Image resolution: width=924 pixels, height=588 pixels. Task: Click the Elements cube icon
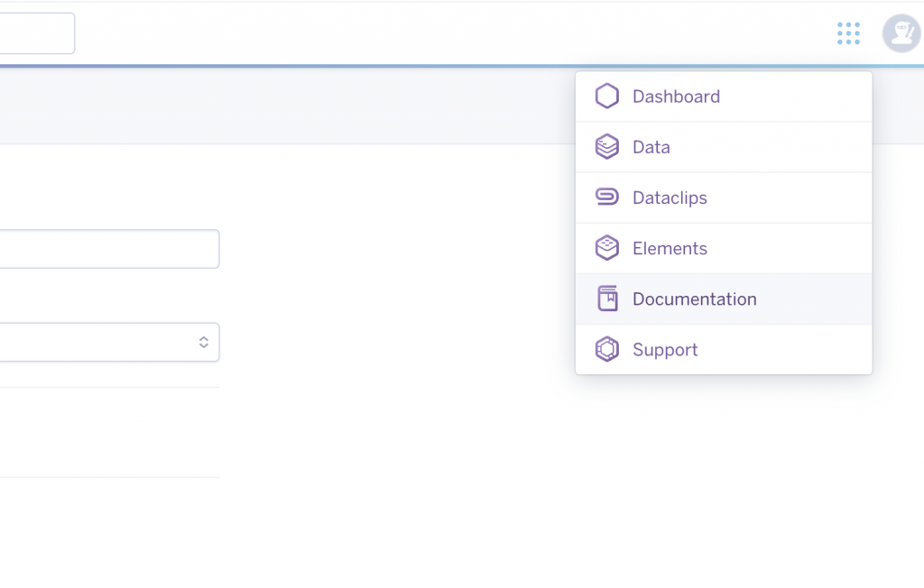607,248
